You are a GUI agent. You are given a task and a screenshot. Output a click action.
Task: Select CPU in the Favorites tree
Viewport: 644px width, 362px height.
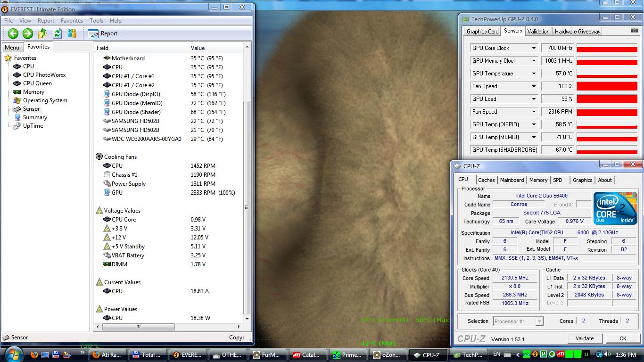pyautogui.click(x=24, y=66)
